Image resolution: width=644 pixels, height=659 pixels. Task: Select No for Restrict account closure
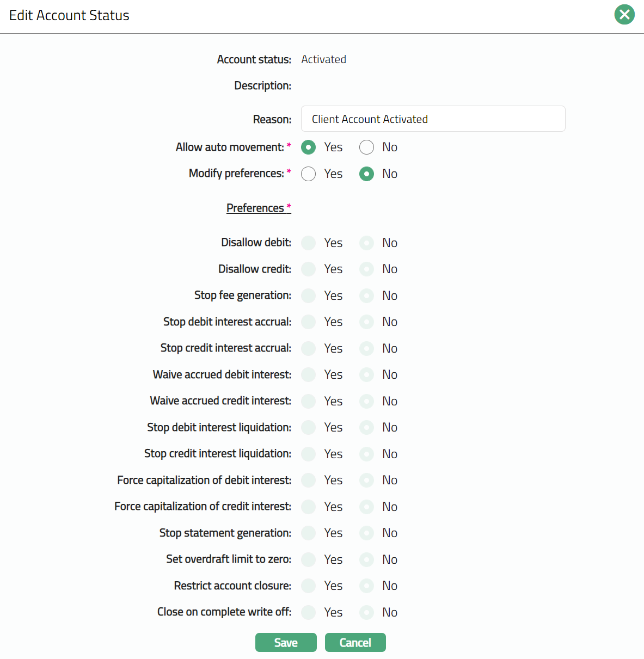[366, 586]
